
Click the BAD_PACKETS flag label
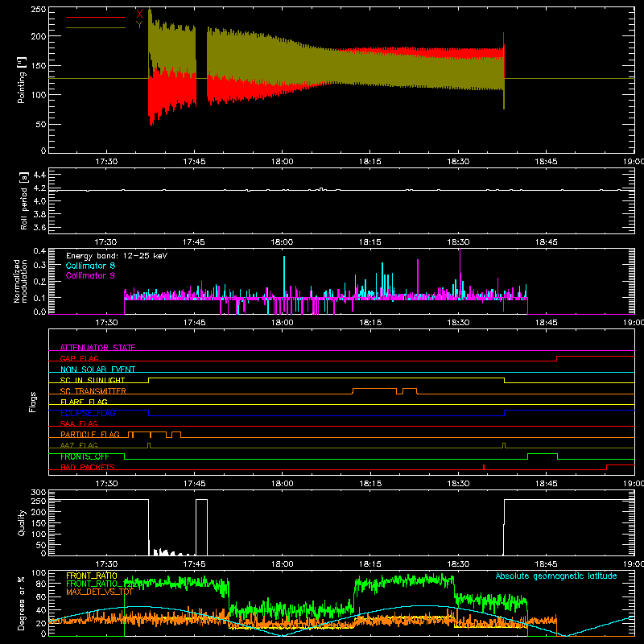pyautogui.click(x=88, y=467)
